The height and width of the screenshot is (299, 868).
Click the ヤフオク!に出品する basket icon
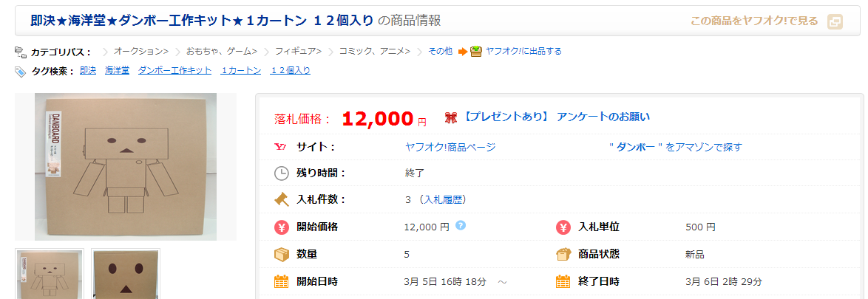475,51
